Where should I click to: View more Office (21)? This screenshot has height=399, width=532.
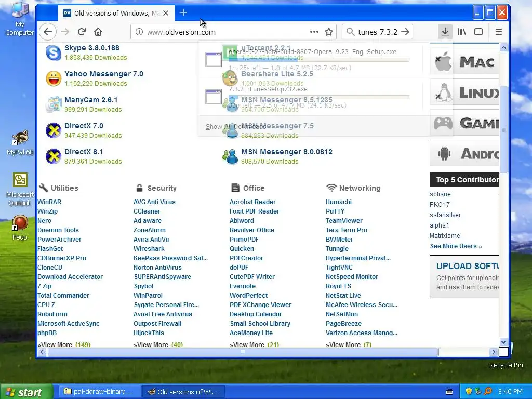255,344
